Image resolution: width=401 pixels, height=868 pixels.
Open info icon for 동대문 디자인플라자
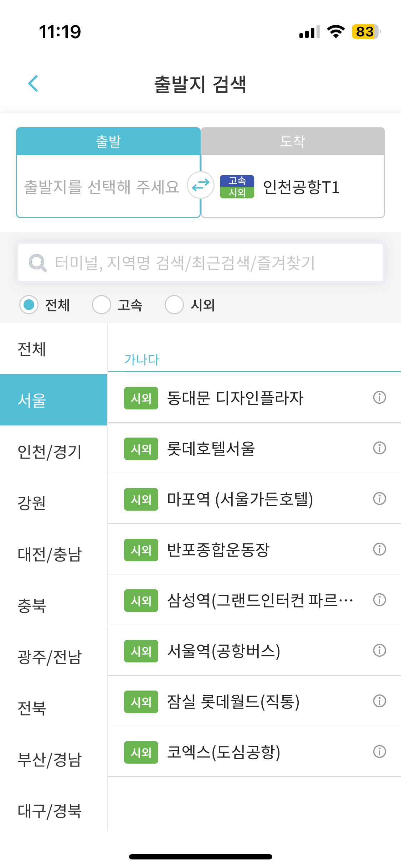[x=379, y=398]
